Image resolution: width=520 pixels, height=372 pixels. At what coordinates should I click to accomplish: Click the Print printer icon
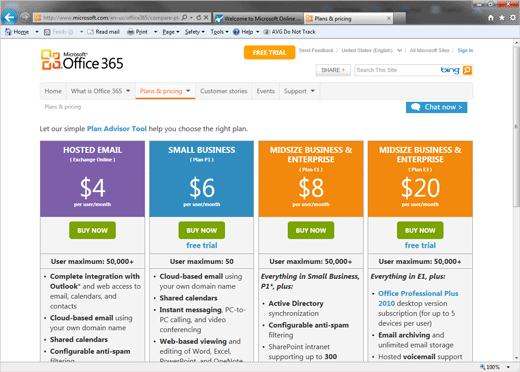tap(131, 32)
